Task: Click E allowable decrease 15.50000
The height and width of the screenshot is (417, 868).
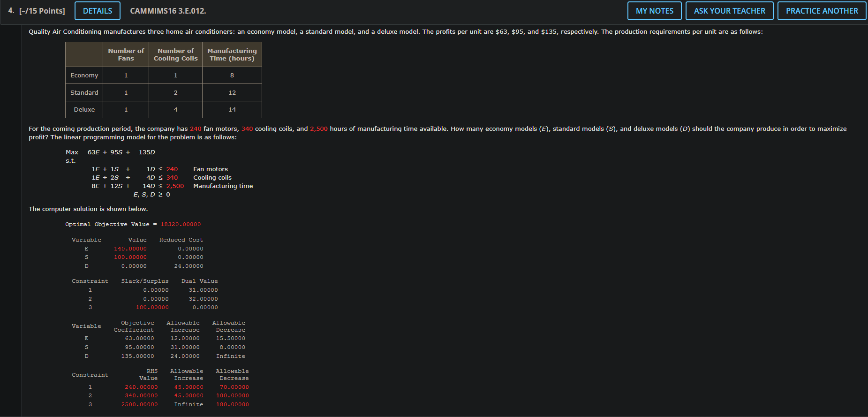Action: coord(230,338)
